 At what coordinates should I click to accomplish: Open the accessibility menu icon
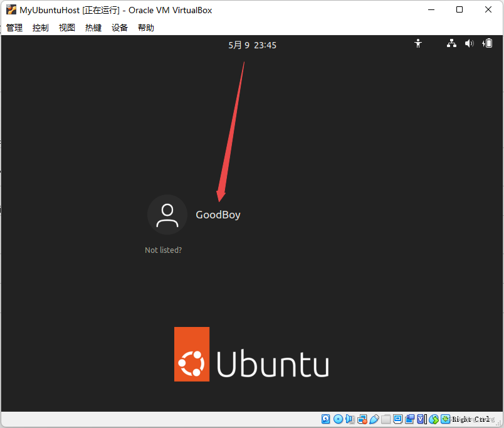click(x=418, y=43)
